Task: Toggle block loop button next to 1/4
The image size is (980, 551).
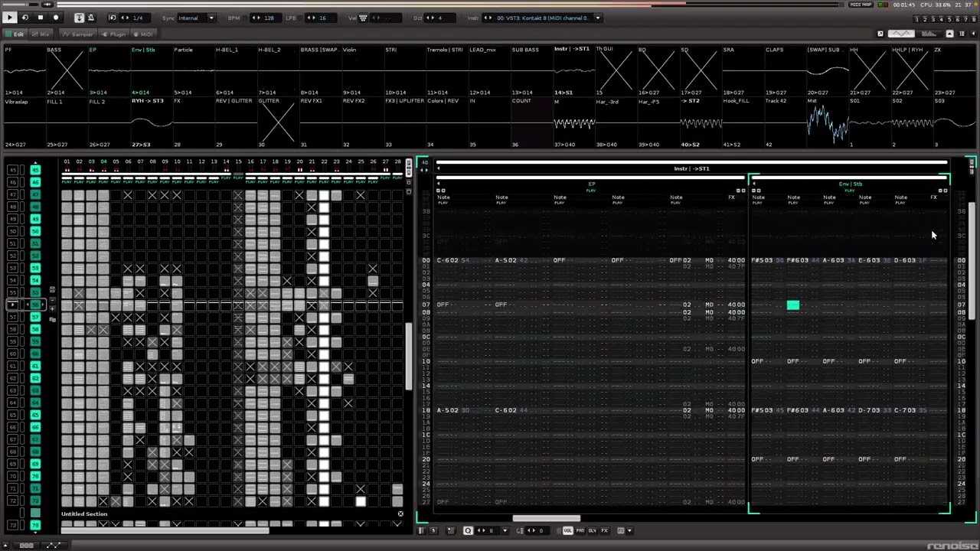Action: click(113, 18)
